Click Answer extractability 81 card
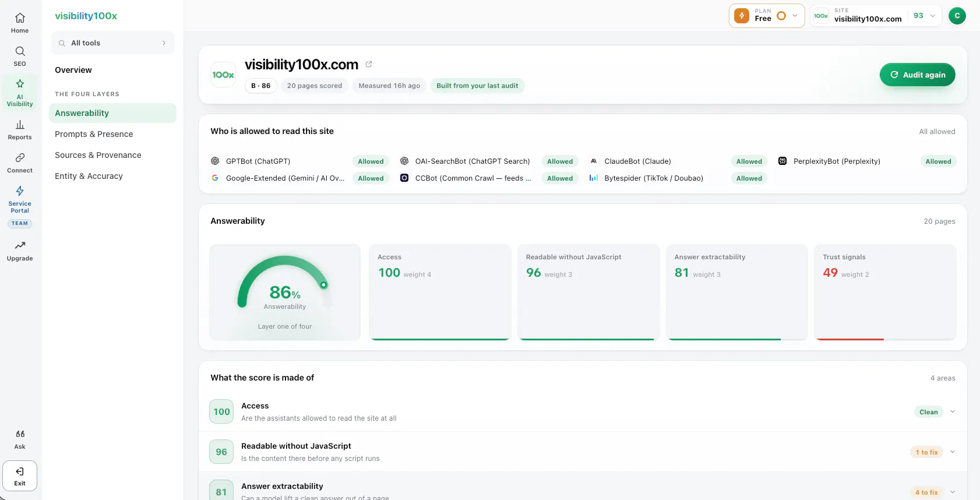The height and width of the screenshot is (500, 980). [737, 293]
